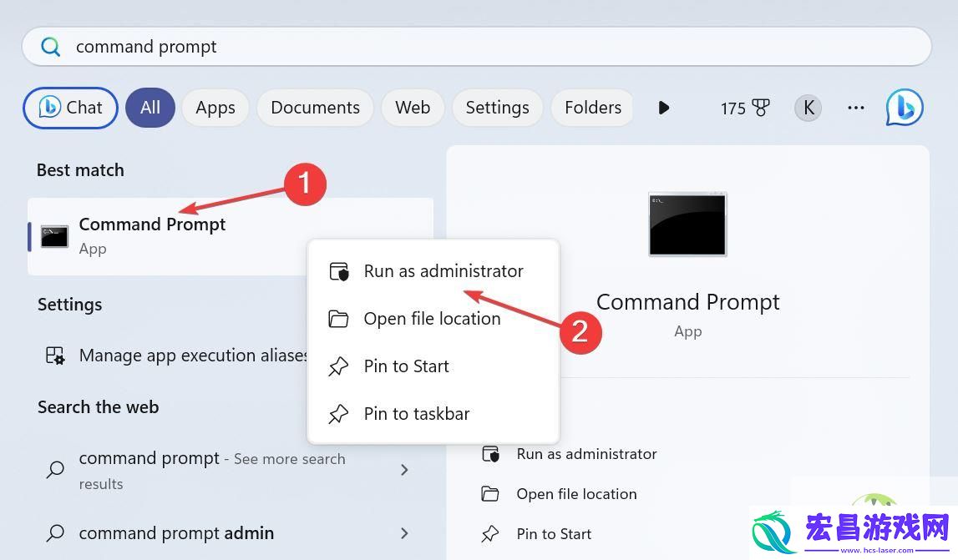The height and width of the screenshot is (560, 958).
Task: Choose Run as administrator in context menu
Action: point(433,271)
